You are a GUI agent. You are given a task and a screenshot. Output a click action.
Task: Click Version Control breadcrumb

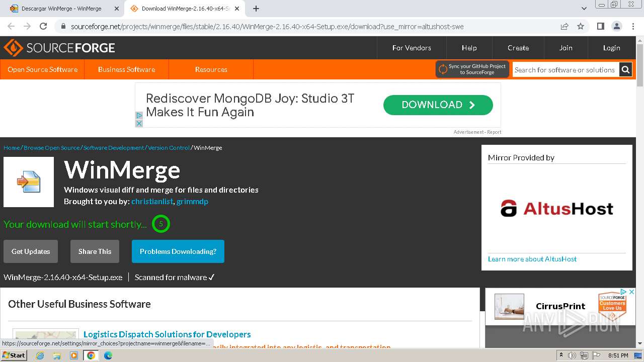click(x=169, y=147)
